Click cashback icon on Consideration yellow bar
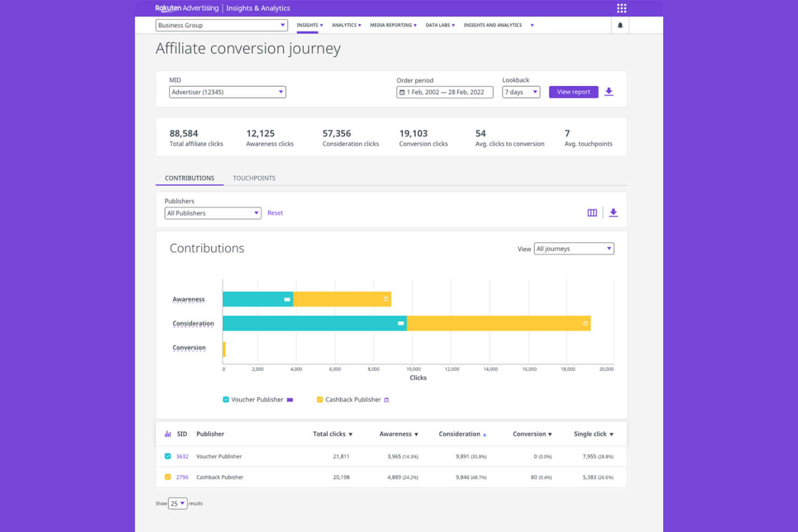 585,323
